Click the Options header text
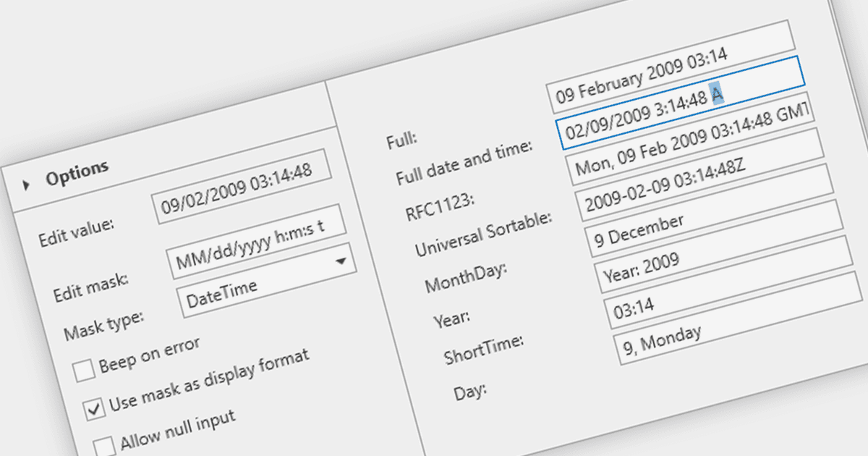The image size is (868, 456). coord(77,174)
